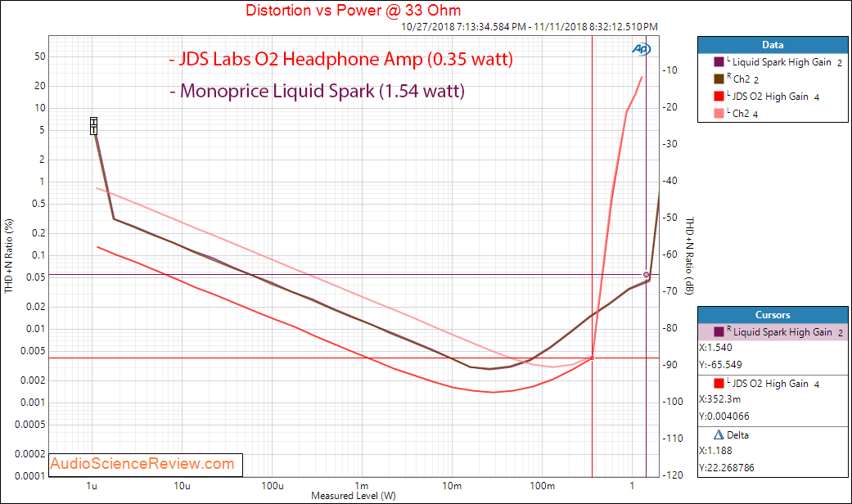This screenshot has height=504, width=852.
Task: Click the AudioScienceReview.com label
Action: pyautogui.click(x=146, y=464)
